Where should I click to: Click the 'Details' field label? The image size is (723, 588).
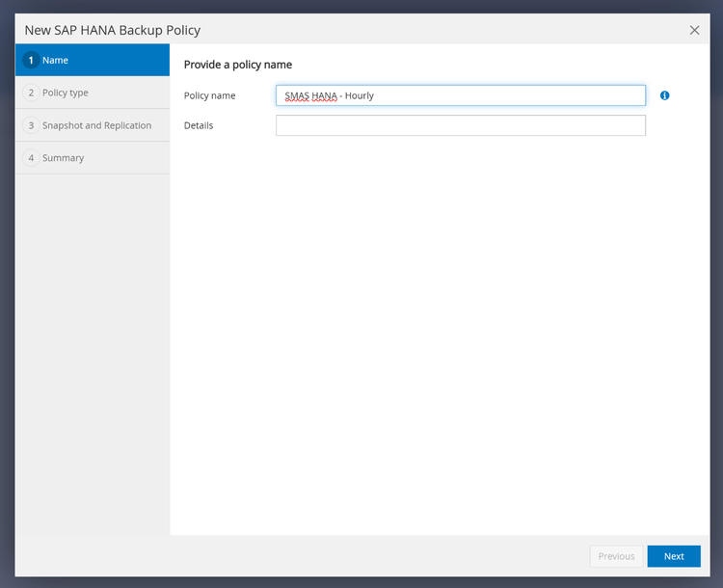(199, 125)
